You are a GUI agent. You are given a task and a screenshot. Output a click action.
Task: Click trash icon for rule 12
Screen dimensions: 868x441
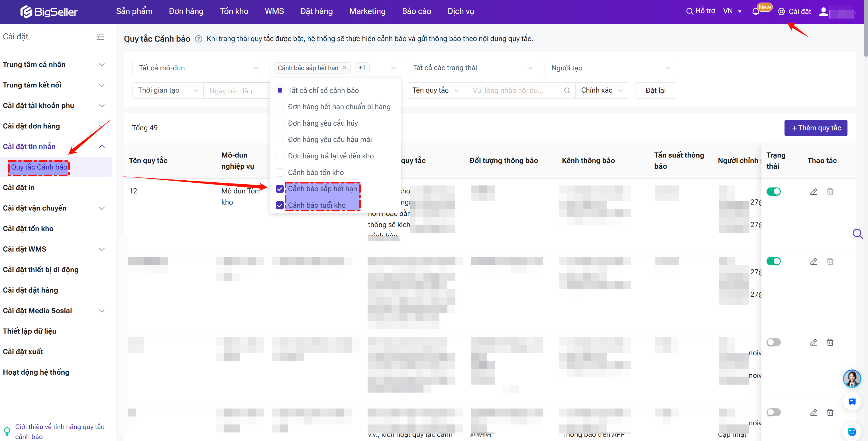coord(830,192)
